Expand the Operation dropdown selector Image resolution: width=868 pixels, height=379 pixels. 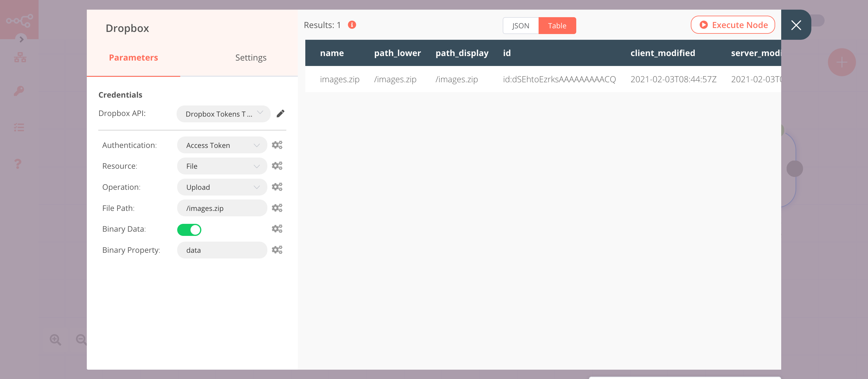pos(221,187)
